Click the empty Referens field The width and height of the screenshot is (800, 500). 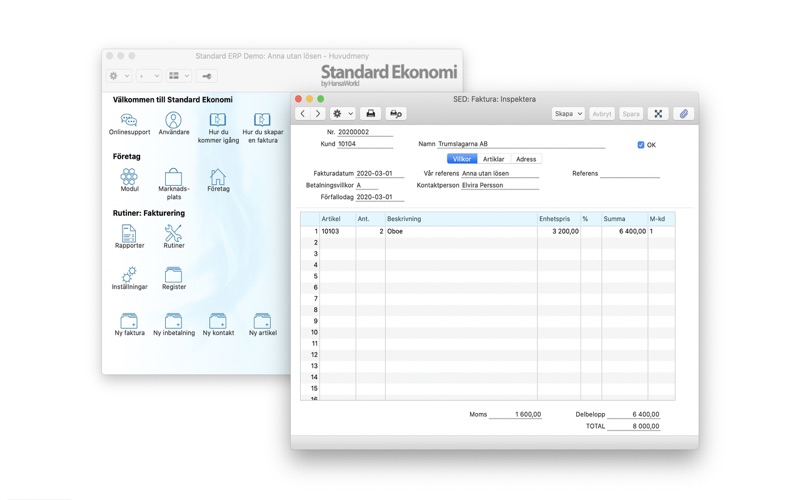(630, 173)
